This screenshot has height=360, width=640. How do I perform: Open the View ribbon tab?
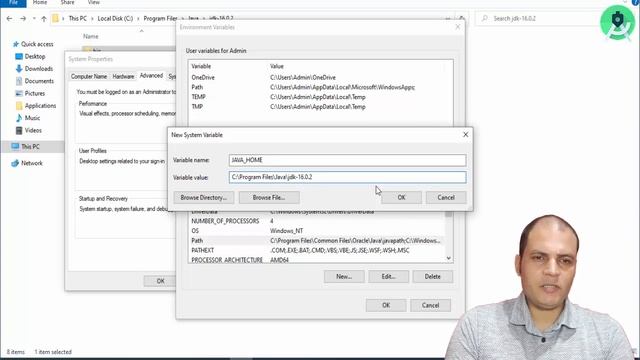coord(93,2)
